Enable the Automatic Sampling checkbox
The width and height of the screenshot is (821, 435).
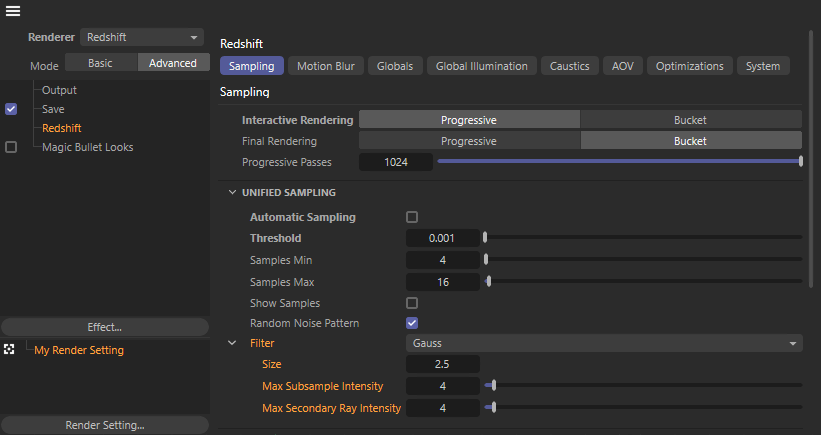[x=411, y=217]
